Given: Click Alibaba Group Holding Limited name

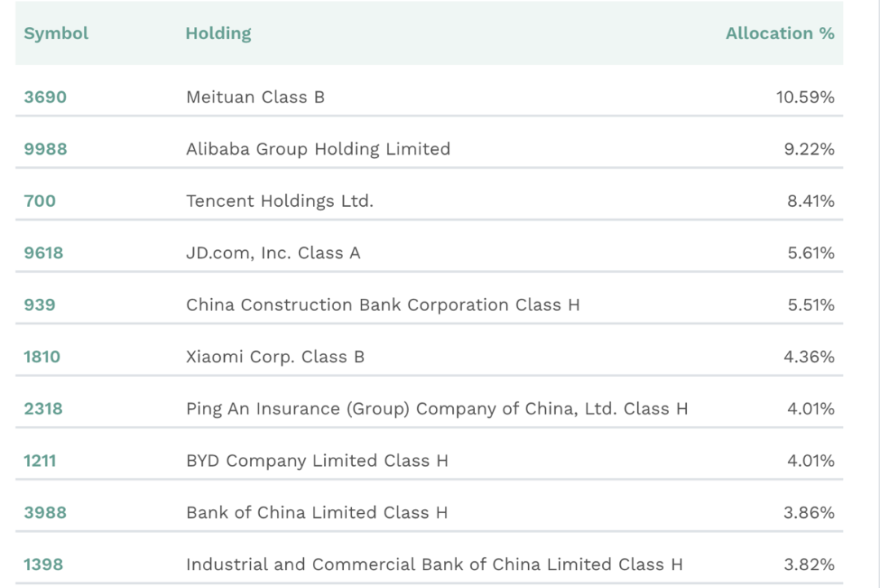Looking at the screenshot, I should tap(318, 149).
